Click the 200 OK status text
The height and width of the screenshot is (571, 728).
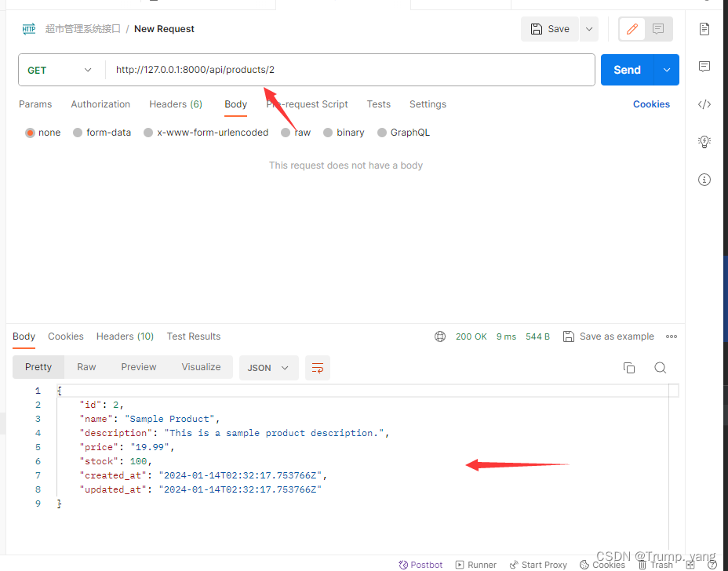click(x=471, y=336)
